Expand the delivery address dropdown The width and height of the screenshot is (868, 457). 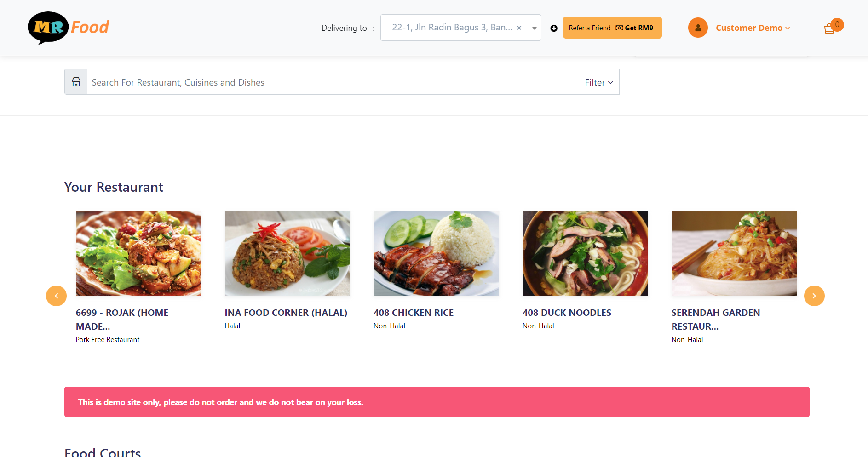tap(534, 28)
